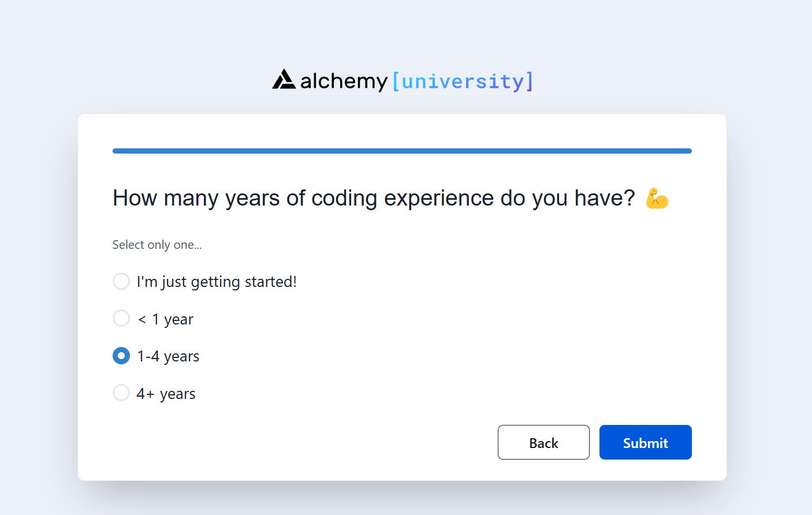The image size is (812, 515).
Task: Click the Alchemy triangle logo icon
Action: point(284,80)
